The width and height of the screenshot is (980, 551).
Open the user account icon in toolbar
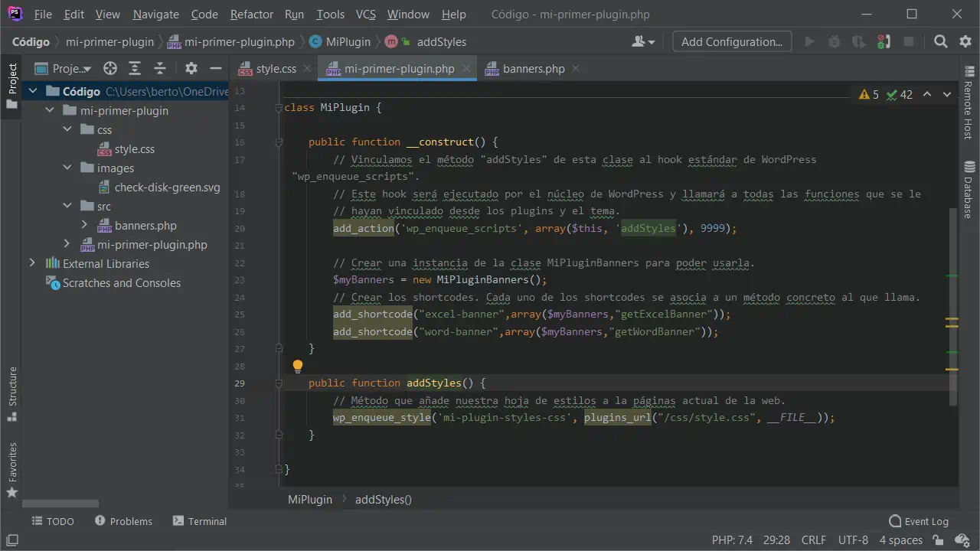tap(642, 41)
